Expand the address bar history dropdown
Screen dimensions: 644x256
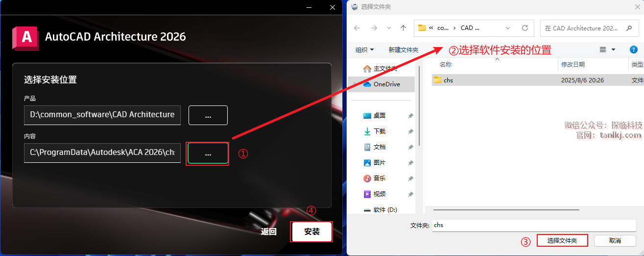pyautogui.click(x=508, y=28)
